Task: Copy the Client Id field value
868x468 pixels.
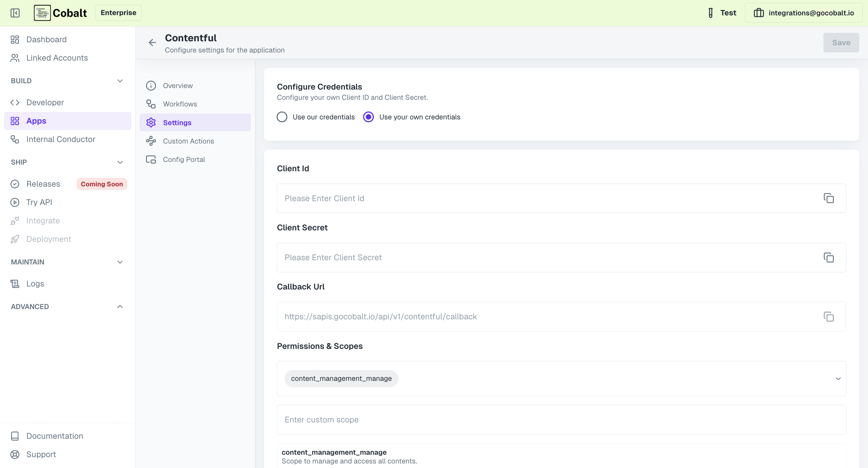Action: tap(829, 198)
